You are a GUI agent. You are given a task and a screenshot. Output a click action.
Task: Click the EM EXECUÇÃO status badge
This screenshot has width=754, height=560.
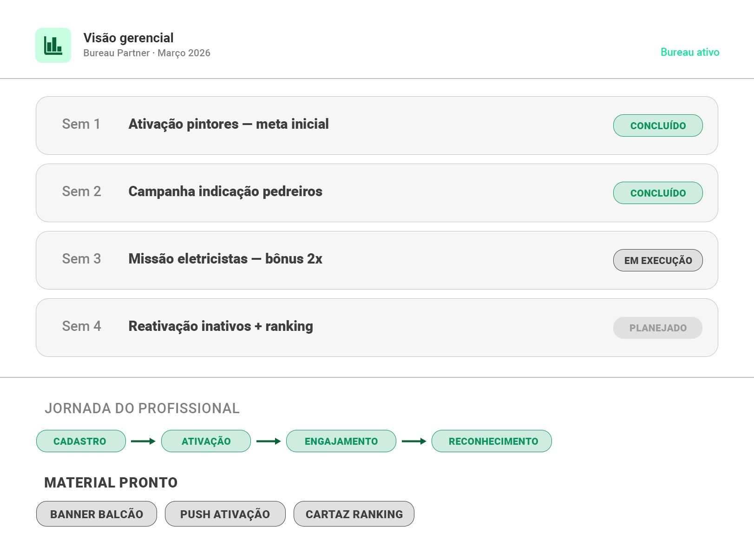point(657,260)
